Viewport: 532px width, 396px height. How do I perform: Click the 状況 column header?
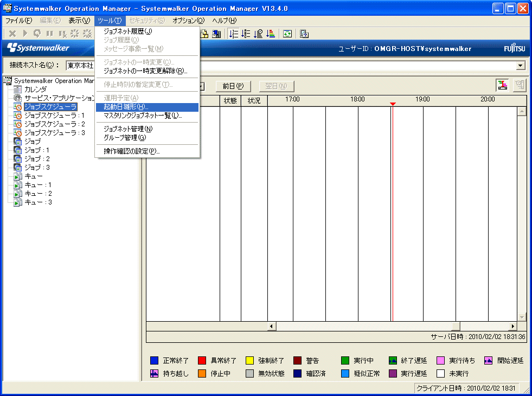[254, 101]
